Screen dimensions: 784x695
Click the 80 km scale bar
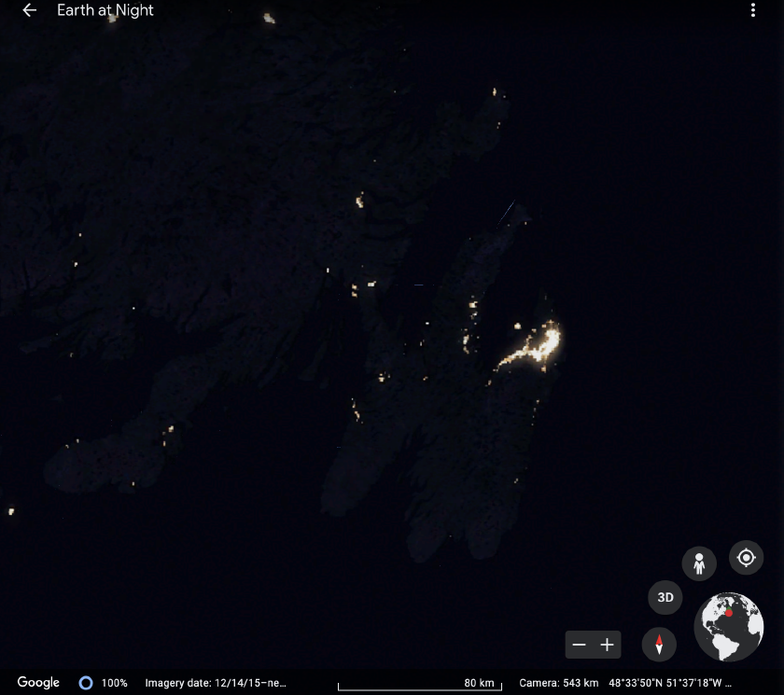[x=418, y=684]
